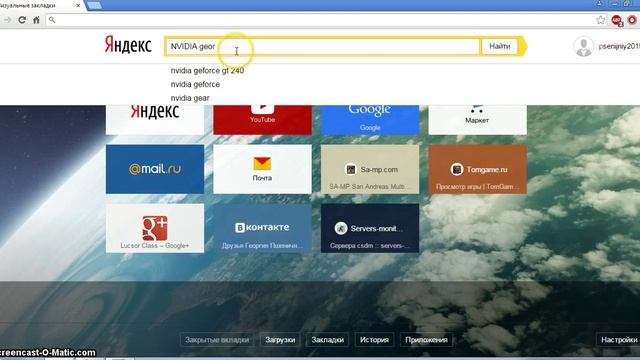The width and height of the screenshot is (640, 360).
Task: Open the red ABP extension icon
Action: (617, 20)
